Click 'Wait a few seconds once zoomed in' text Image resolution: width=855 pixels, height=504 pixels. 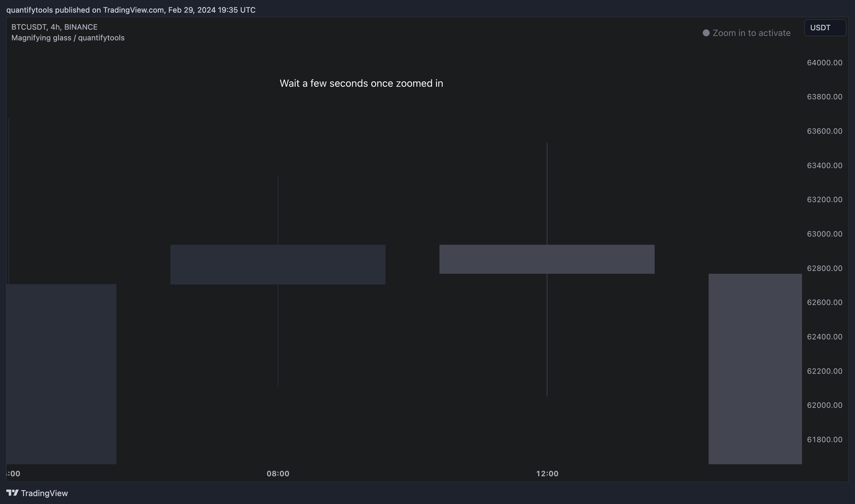(x=362, y=83)
